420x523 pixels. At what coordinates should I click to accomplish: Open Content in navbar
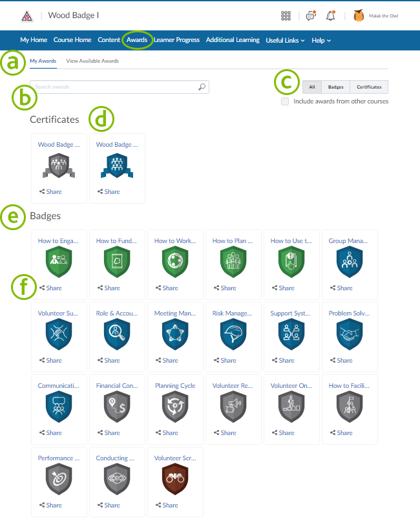(109, 40)
